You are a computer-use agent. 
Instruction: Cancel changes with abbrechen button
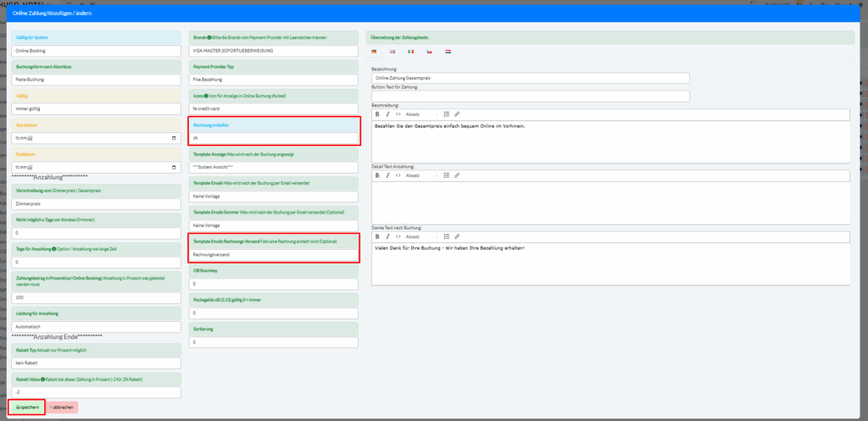(x=62, y=407)
